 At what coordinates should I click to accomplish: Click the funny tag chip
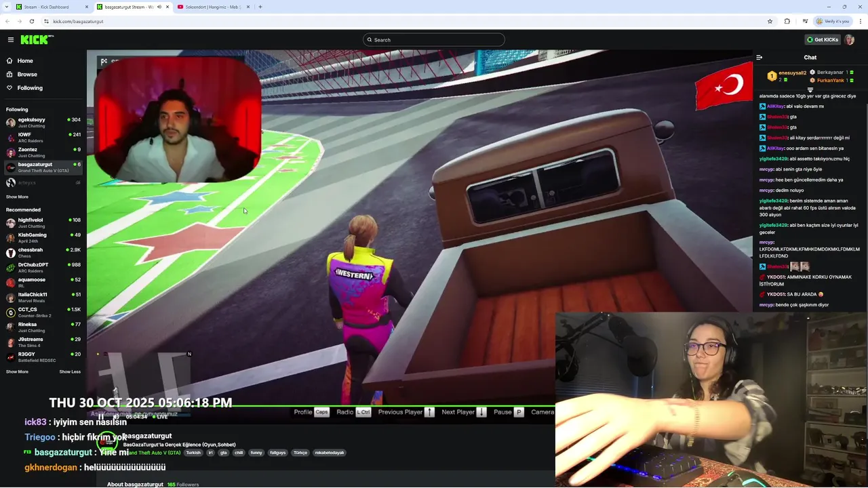tap(256, 453)
